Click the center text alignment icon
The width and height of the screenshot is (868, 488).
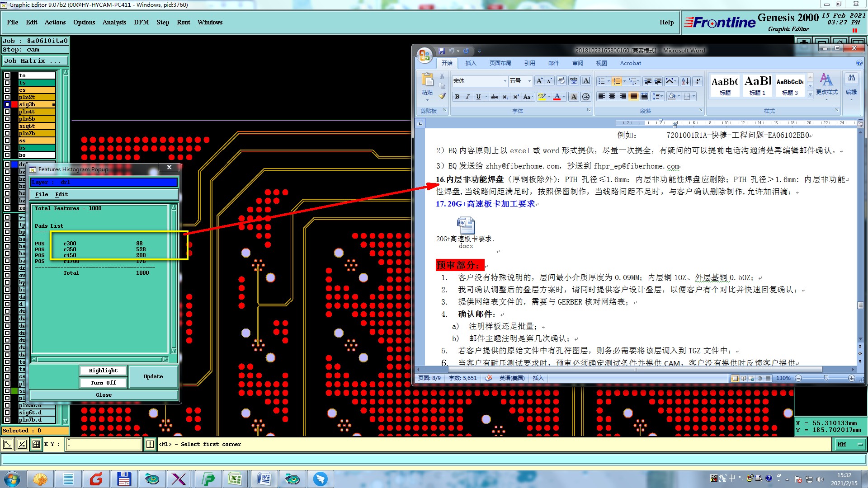(x=612, y=96)
